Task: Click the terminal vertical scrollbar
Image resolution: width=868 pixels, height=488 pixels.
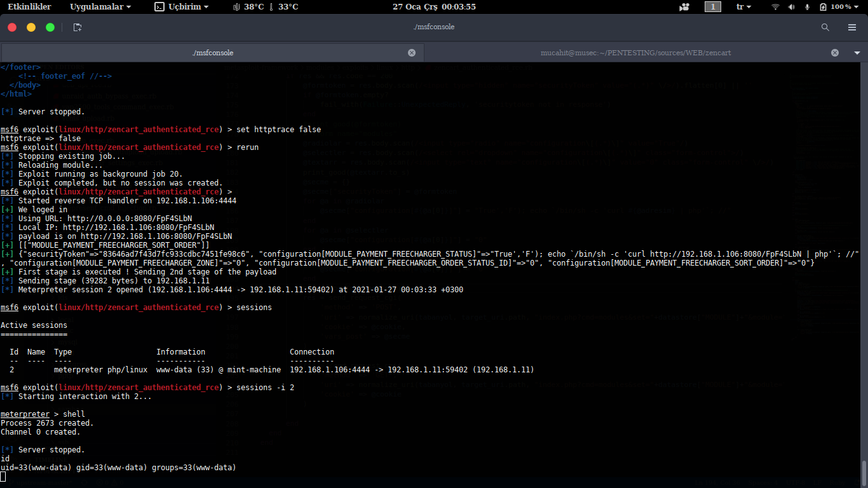Action: click(x=864, y=472)
